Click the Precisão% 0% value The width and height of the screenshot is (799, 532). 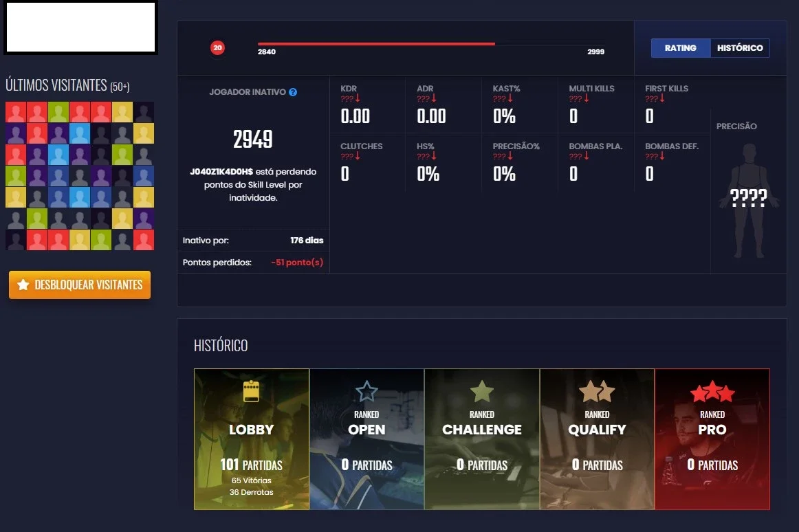pos(504,174)
